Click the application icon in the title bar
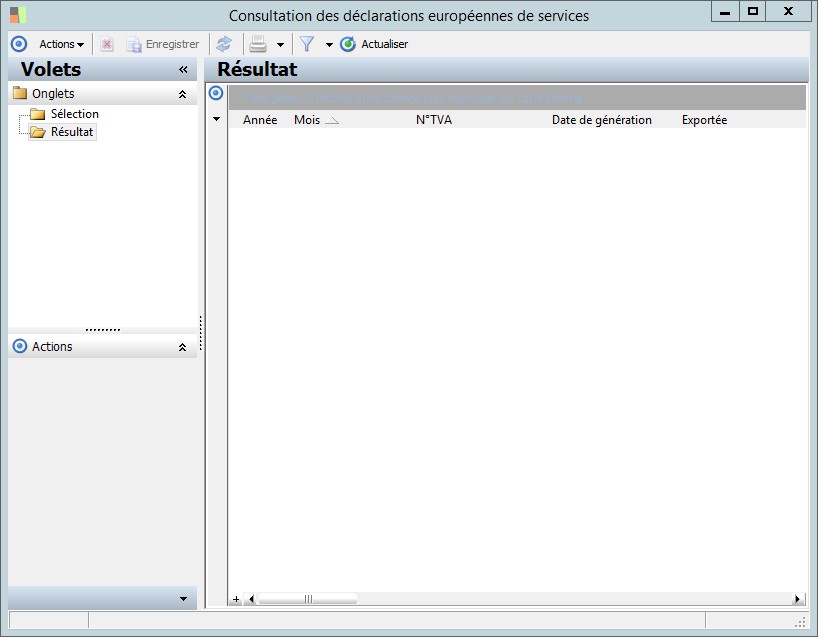The image size is (818, 637). [18, 15]
